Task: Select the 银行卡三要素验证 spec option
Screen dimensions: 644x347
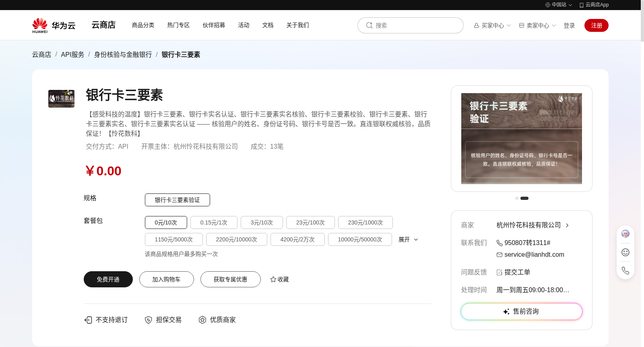Action: click(x=178, y=200)
